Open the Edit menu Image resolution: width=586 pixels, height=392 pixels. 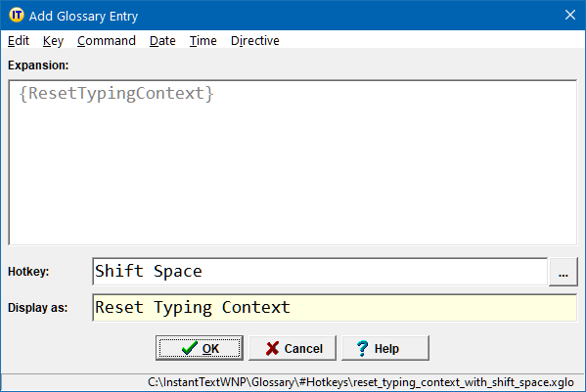(19, 40)
